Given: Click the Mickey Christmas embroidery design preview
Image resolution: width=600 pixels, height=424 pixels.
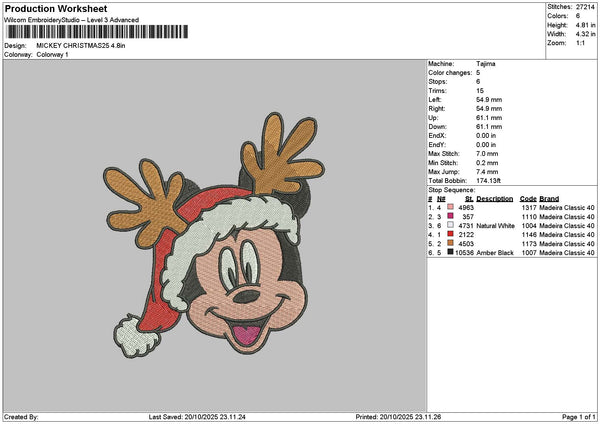Looking at the screenshot, I should tap(214, 235).
